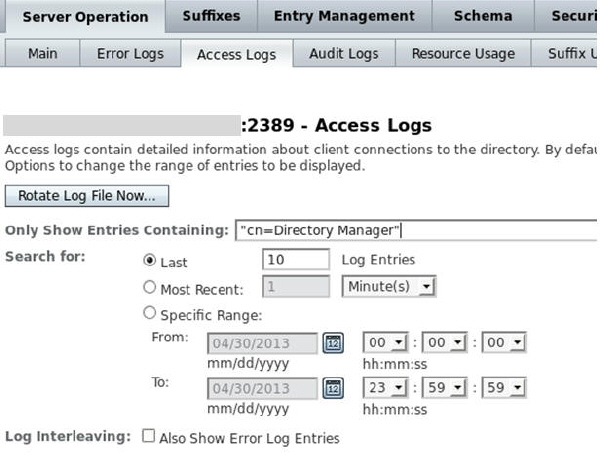The image size is (600, 453).
Task: Click Rotate Log File Now button
Action: (87, 196)
